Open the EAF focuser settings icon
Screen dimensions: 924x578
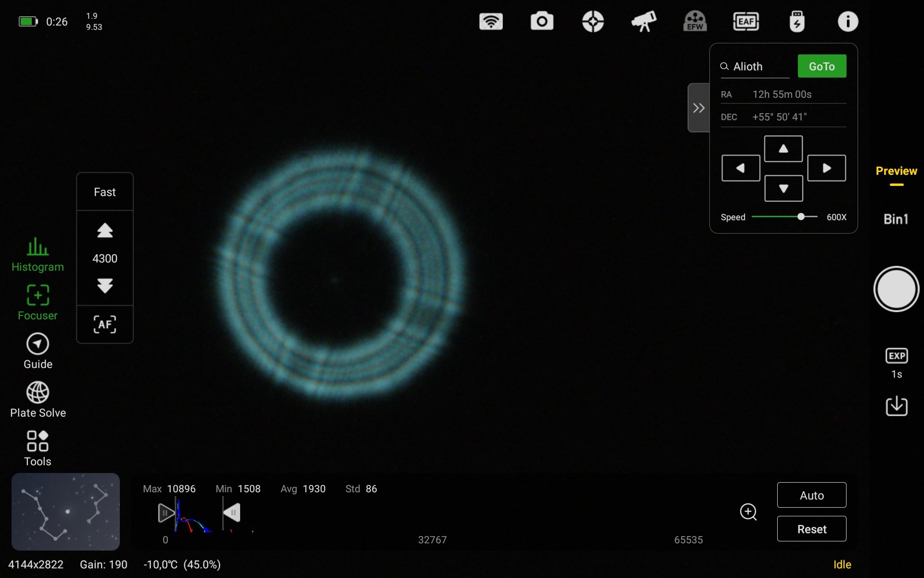coord(746,22)
